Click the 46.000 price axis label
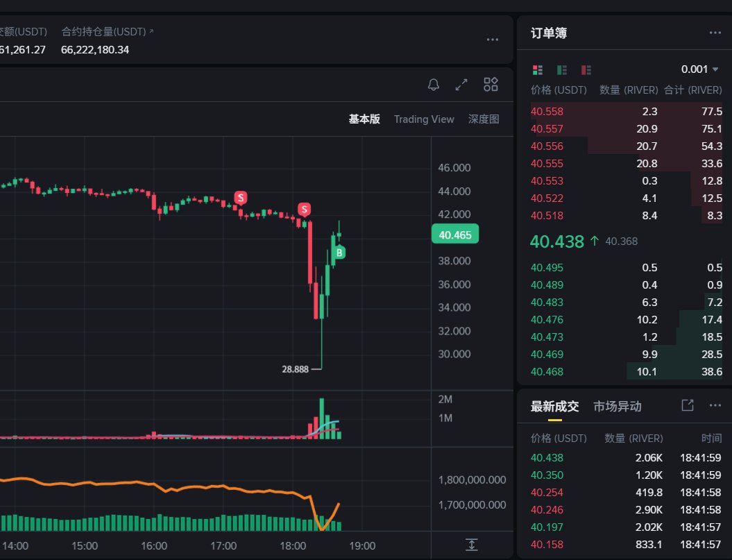This screenshot has width=732, height=560. [454, 168]
